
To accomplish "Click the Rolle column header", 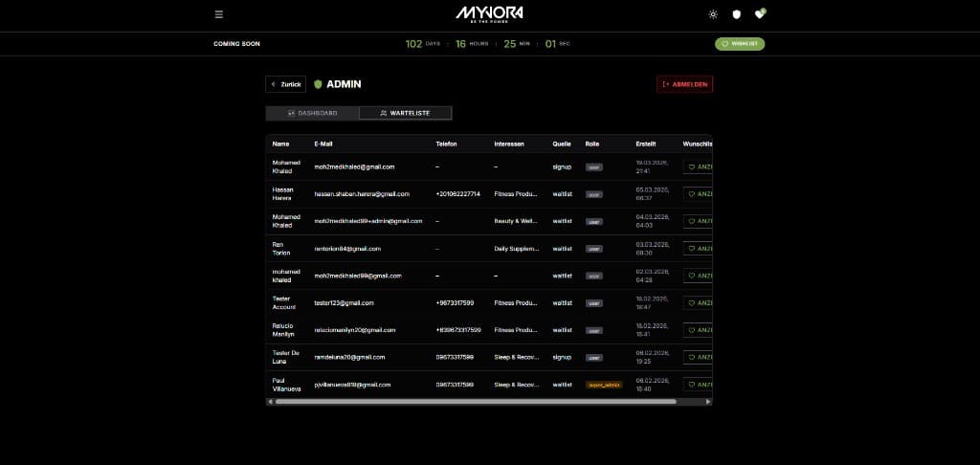I will pos(591,144).
